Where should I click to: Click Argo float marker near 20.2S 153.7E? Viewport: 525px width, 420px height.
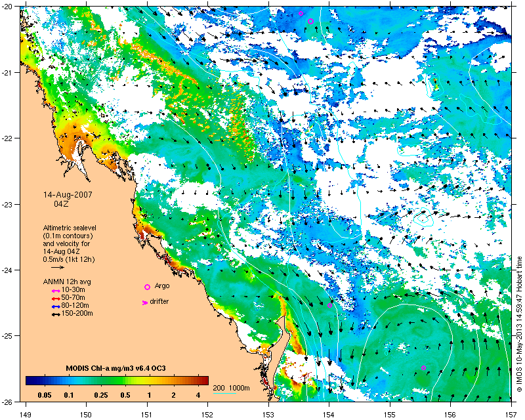(x=310, y=21)
